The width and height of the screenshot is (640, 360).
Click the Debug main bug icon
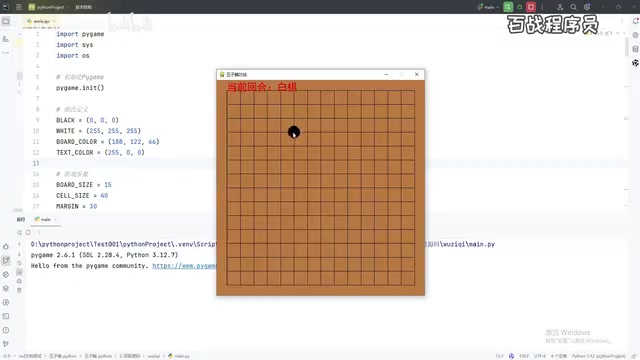pyautogui.click(x=520, y=7)
